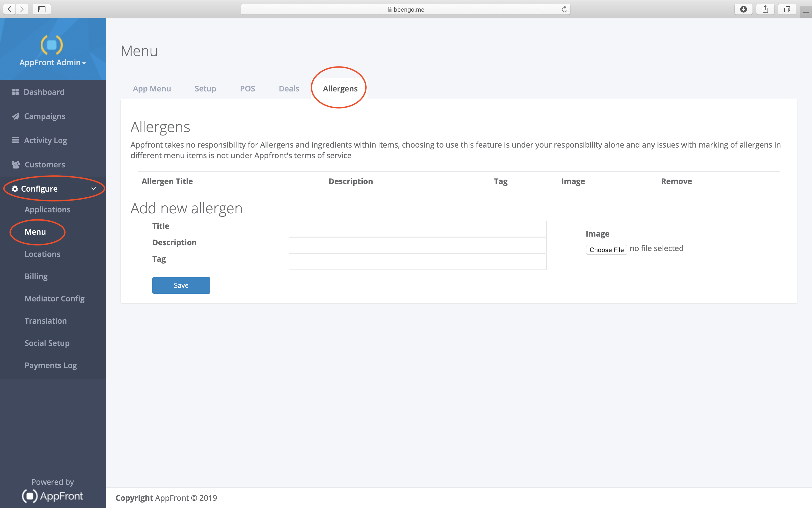
Task: Click the Tag column header
Action: click(x=500, y=181)
